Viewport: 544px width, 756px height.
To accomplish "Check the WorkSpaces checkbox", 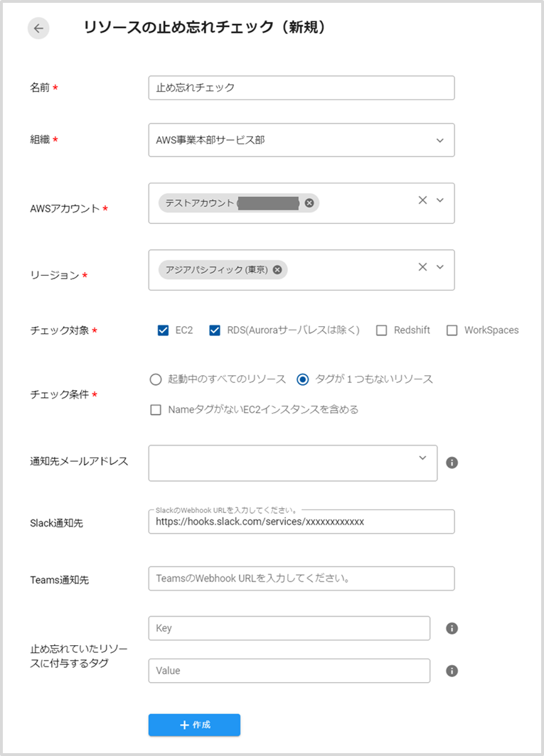I will click(x=452, y=330).
